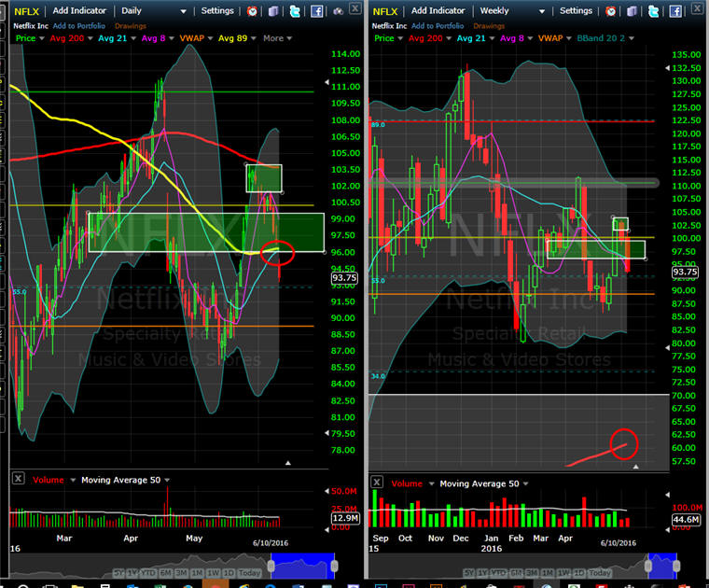Close the Volume panel in the daily chart

point(18,479)
